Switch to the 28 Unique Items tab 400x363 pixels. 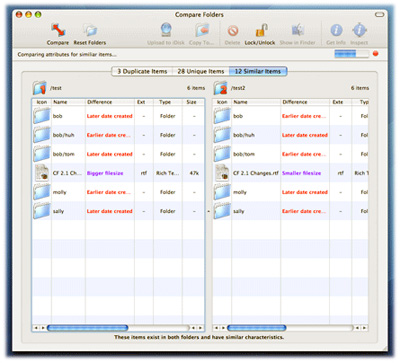click(201, 71)
